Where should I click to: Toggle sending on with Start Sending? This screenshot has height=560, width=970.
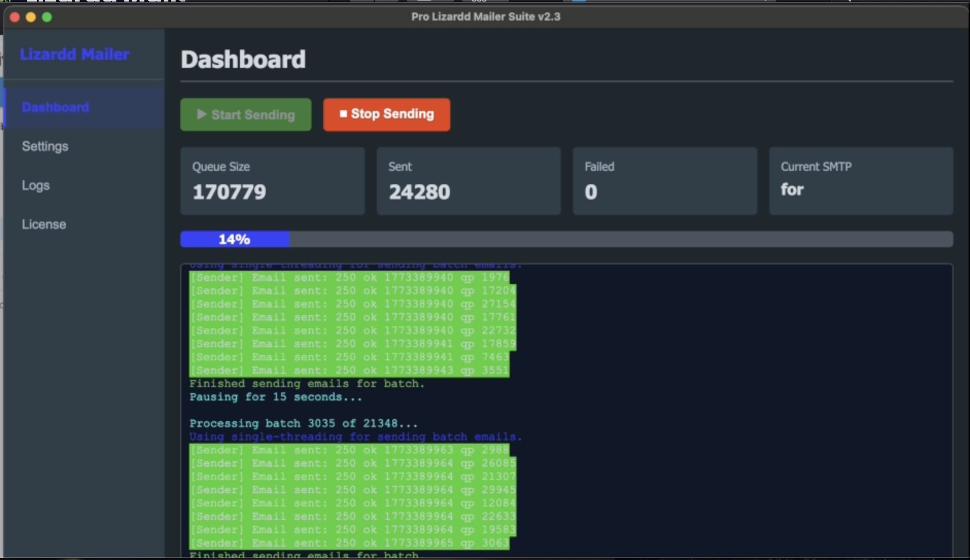point(246,114)
